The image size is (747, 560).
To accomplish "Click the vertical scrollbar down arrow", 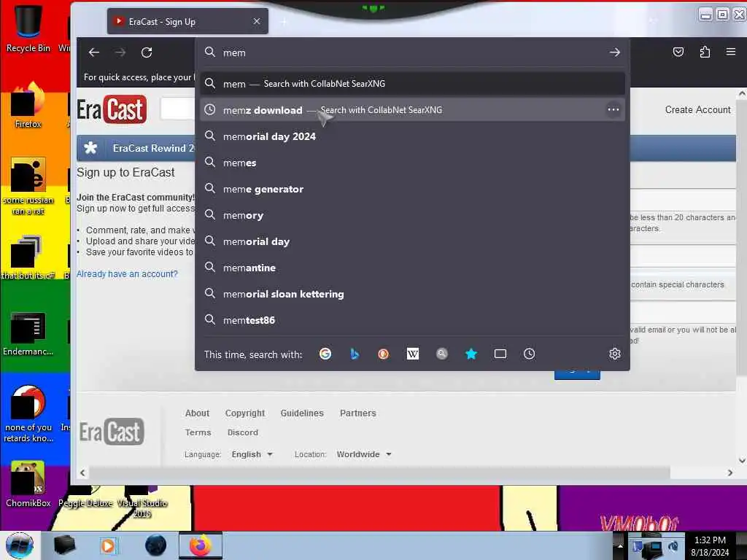I will tap(742, 461).
